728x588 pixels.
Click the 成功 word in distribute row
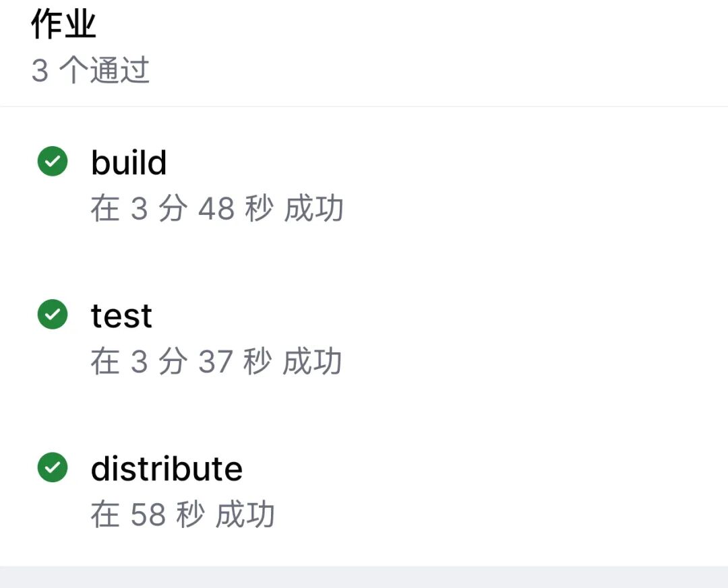tap(245, 514)
